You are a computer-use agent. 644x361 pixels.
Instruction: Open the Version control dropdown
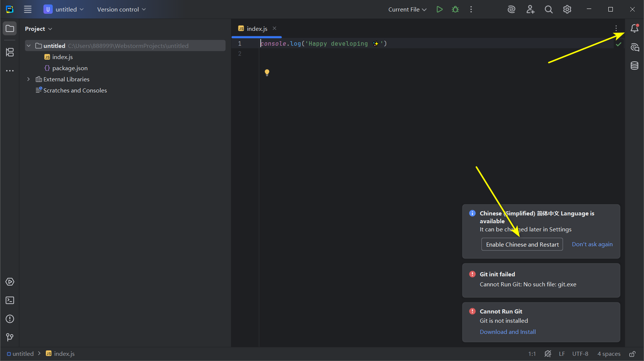[121, 9]
